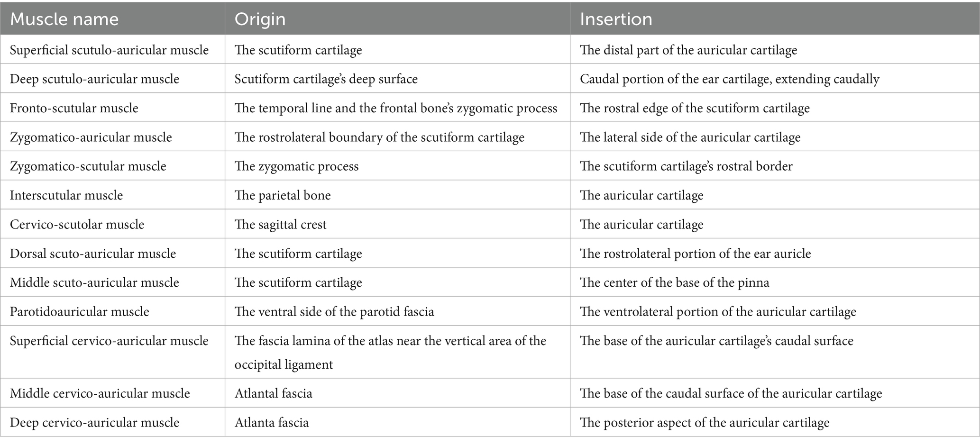The height and width of the screenshot is (445, 980).
Task: Click the 'The sagittal crest' origin cell
Action: point(281,224)
